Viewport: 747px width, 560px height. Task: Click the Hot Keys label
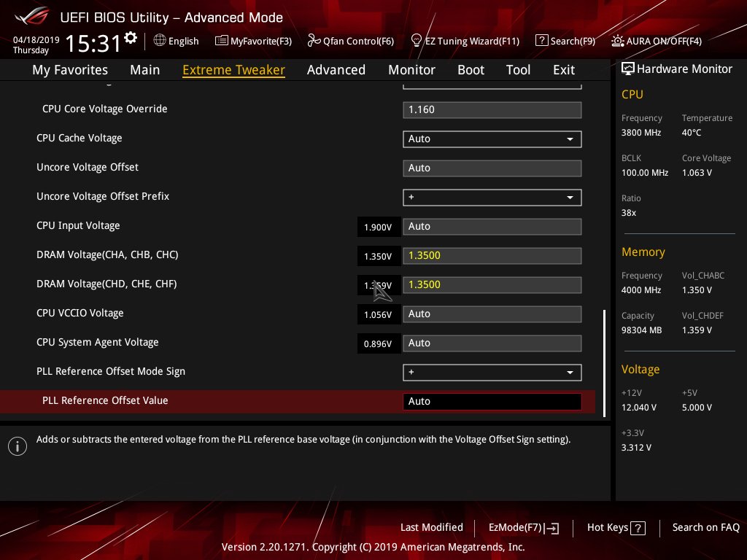(x=608, y=527)
